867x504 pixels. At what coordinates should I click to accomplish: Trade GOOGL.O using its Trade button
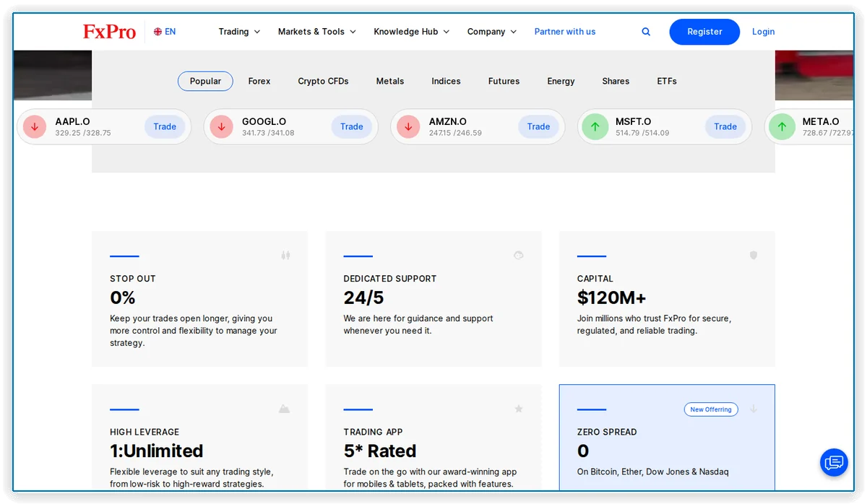[352, 126]
